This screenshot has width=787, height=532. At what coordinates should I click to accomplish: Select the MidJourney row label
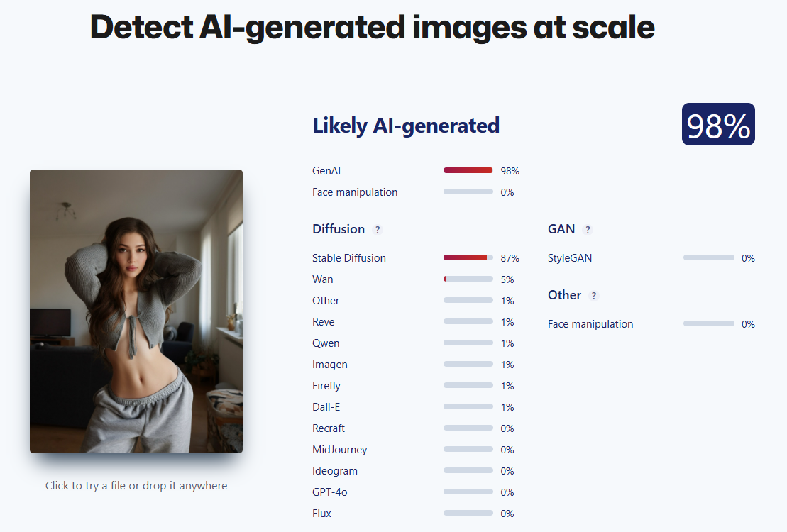pos(340,450)
